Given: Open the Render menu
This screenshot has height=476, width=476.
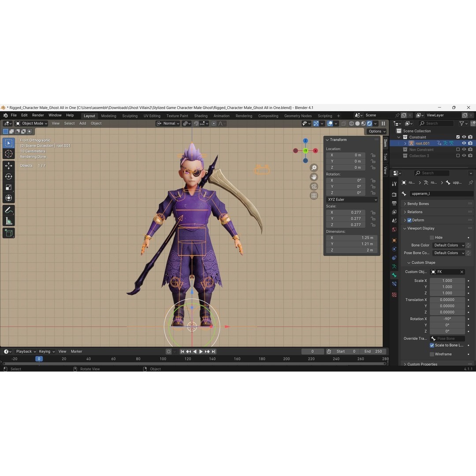Looking at the screenshot, I should [38, 115].
